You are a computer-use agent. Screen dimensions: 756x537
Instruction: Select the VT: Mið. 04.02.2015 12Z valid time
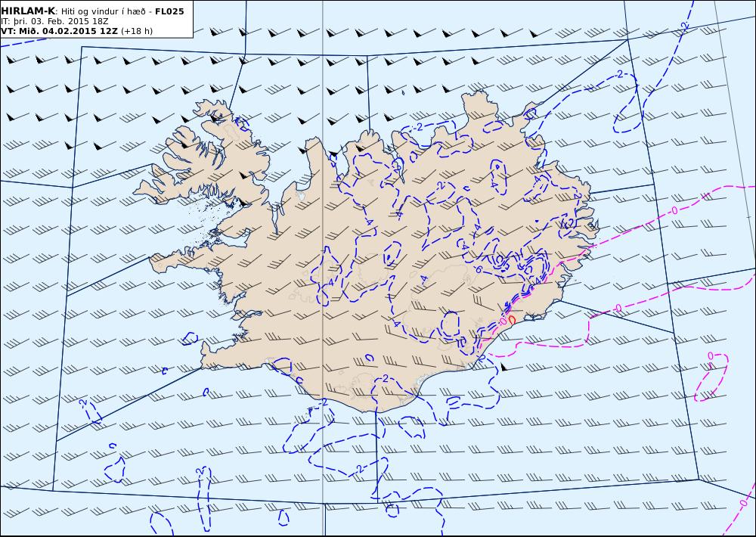[x=59, y=31]
